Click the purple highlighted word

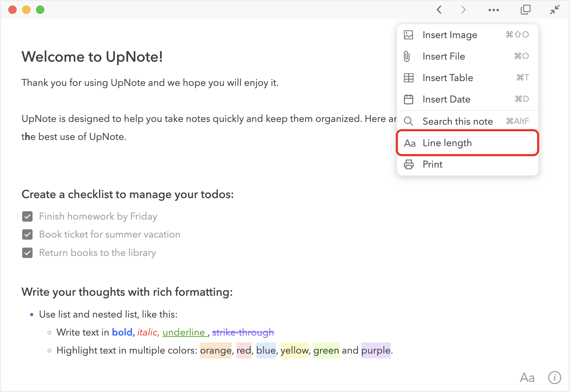[376, 350]
